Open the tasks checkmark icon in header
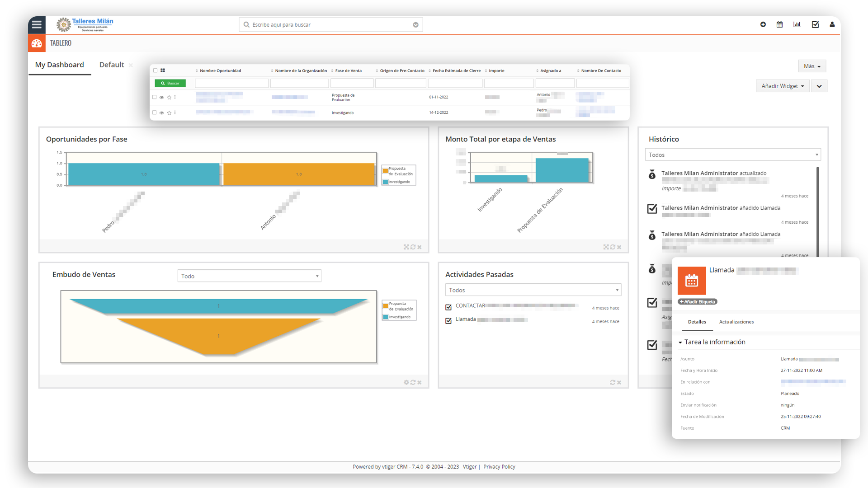Image resolution: width=868 pixels, height=488 pixels. (x=815, y=24)
